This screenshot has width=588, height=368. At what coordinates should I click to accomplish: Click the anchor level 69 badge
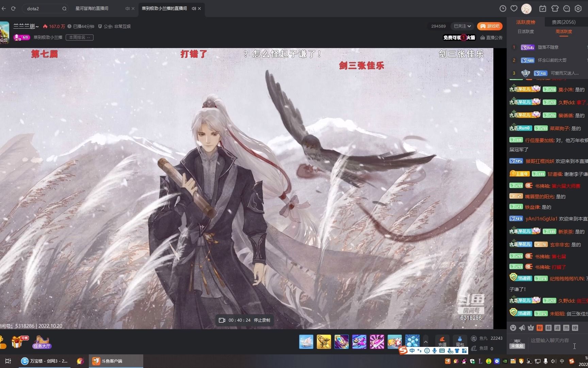22,37
